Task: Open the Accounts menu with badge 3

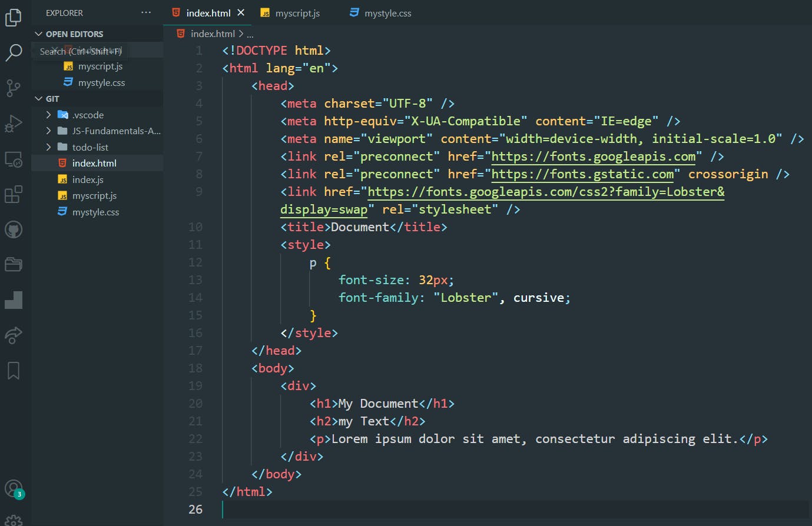Action: pos(14,488)
